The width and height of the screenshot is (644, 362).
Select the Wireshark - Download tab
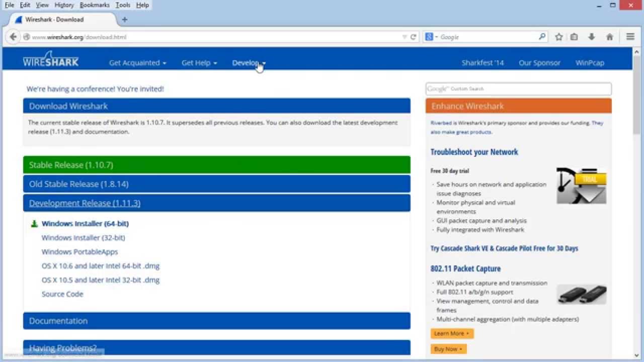(63, 20)
